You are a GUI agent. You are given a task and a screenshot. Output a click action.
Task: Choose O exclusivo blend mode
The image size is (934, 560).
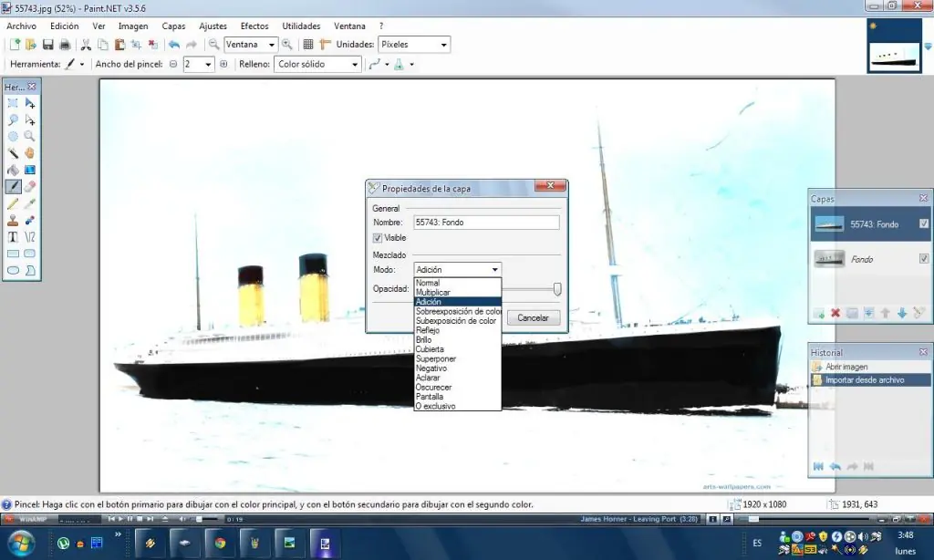pyautogui.click(x=458, y=406)
